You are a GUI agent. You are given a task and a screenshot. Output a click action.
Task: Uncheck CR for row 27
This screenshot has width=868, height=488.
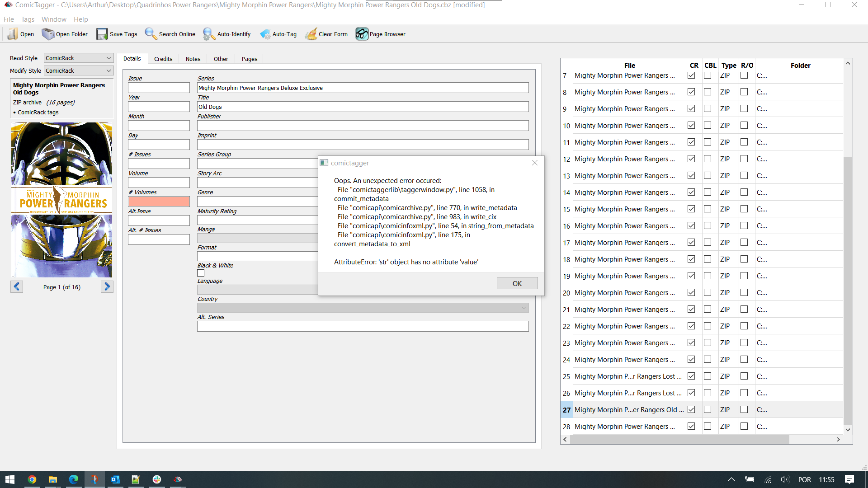691,409
